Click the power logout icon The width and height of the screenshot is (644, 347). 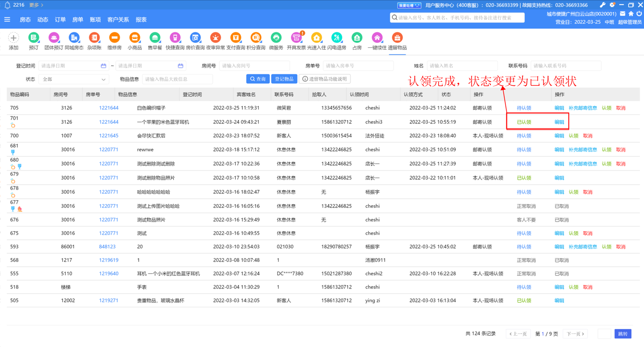pyautogui.click(x=639, y=14)
